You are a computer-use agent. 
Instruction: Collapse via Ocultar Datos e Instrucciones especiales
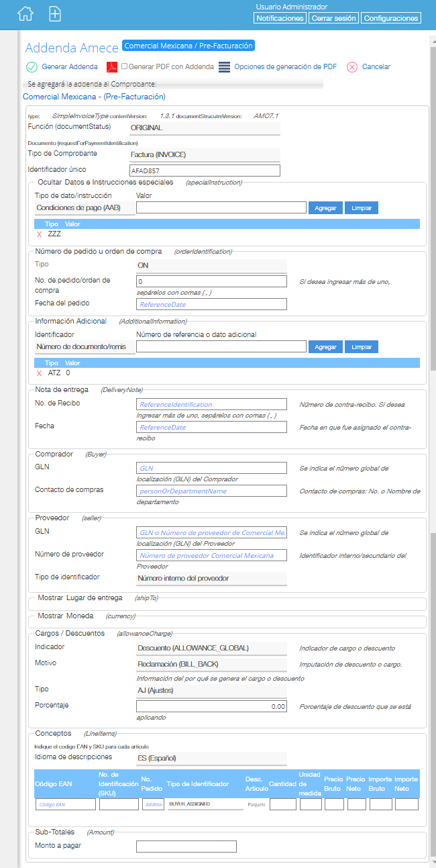point(105,182)
